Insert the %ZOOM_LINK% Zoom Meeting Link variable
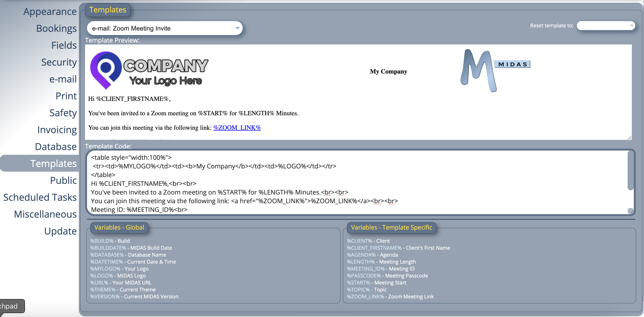The image size is (644, 317). (365, 297)
